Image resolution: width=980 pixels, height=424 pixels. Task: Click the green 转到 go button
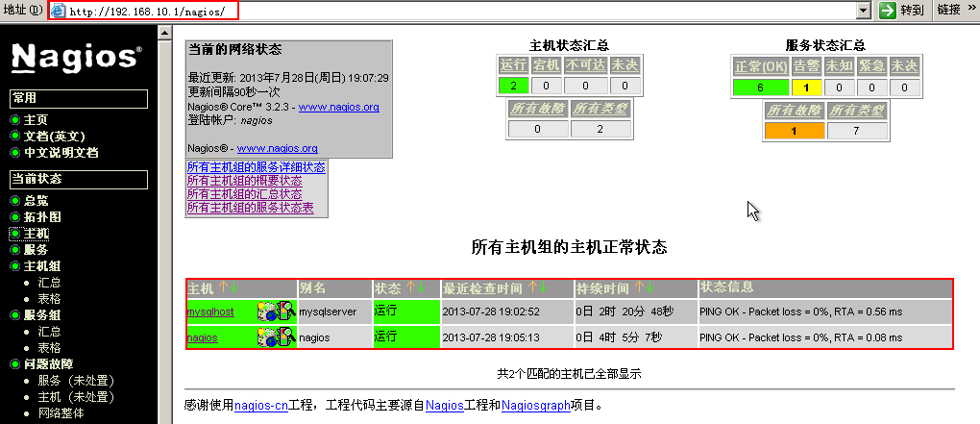(x=901, y=10)
